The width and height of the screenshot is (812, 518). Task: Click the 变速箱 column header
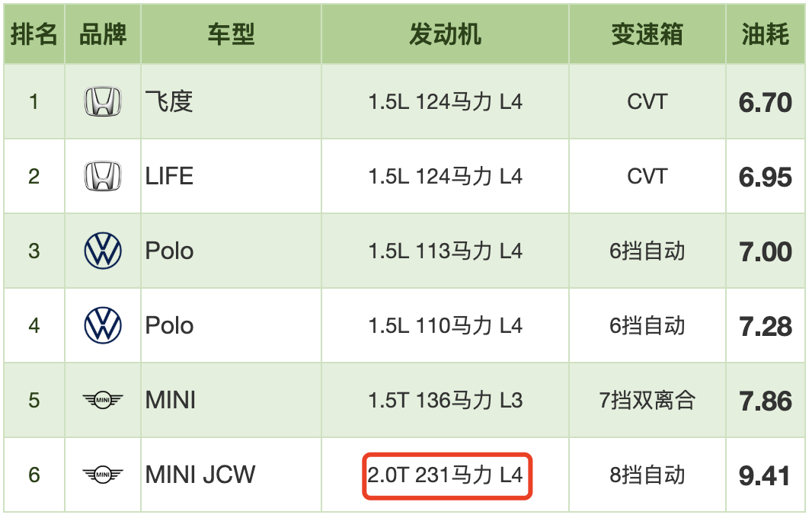[x=647, y=35]
